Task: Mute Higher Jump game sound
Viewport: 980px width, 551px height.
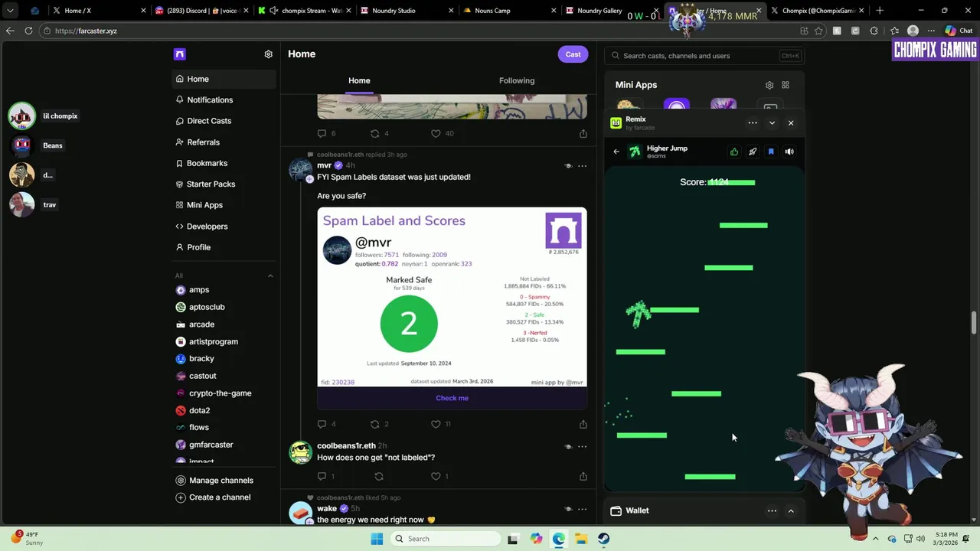Action: (789, 152)
